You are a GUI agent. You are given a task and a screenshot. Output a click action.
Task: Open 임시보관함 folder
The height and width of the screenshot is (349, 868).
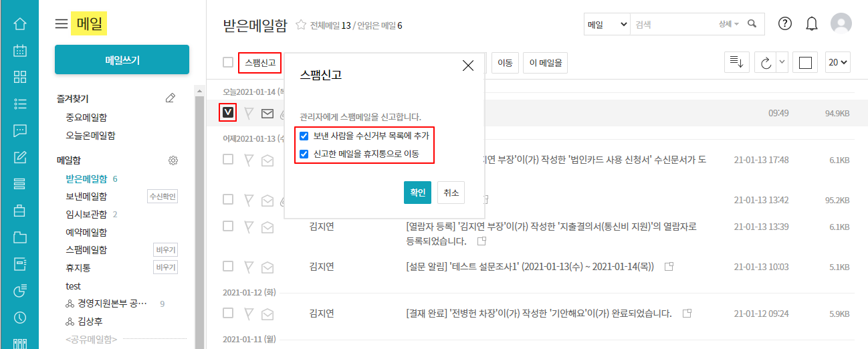click(x=86, y=214)
